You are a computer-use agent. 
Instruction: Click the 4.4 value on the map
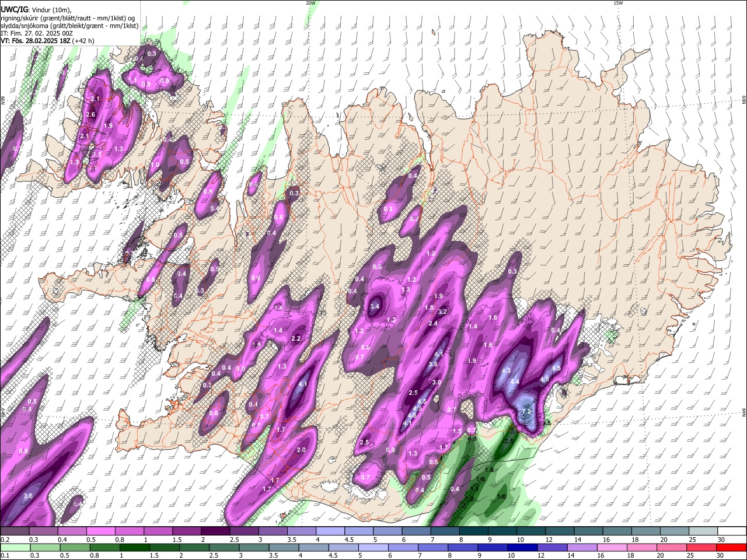[515, 381]
